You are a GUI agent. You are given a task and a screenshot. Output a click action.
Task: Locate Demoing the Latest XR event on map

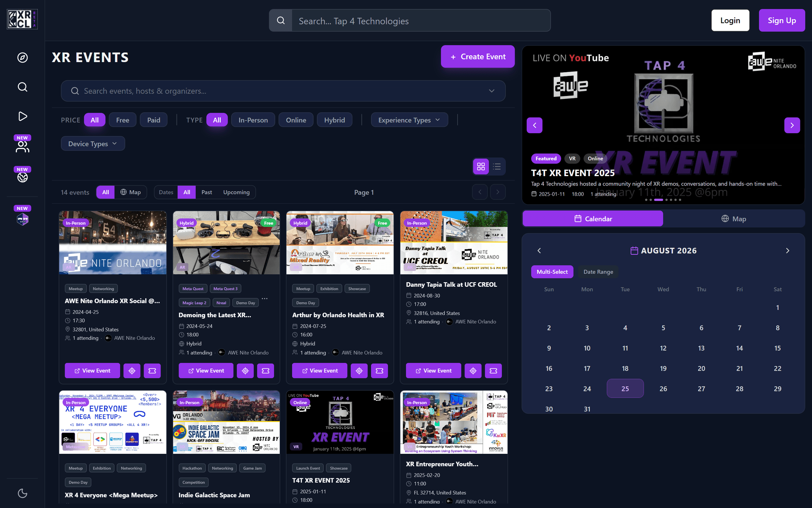pyautogui.click(x=245, y=371)
